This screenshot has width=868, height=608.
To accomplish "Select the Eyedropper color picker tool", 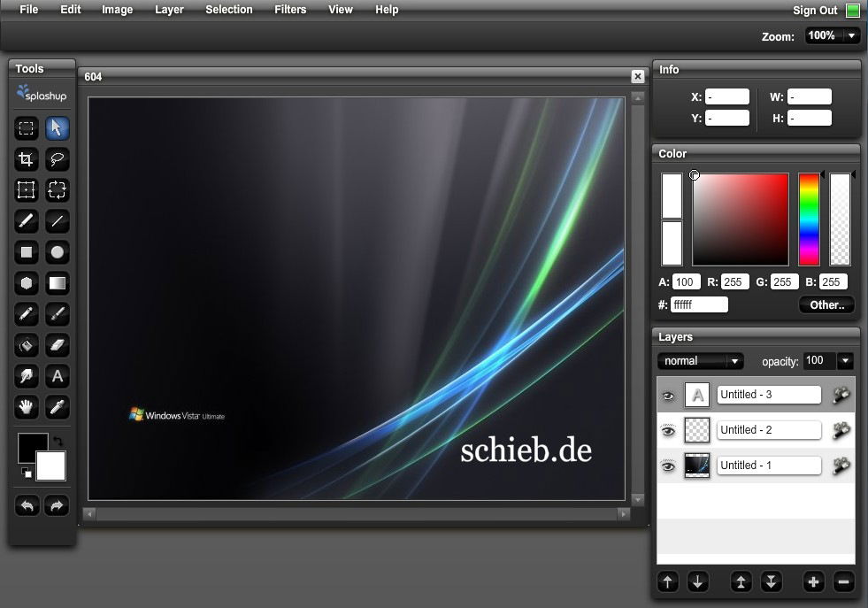I will [57, 408].
